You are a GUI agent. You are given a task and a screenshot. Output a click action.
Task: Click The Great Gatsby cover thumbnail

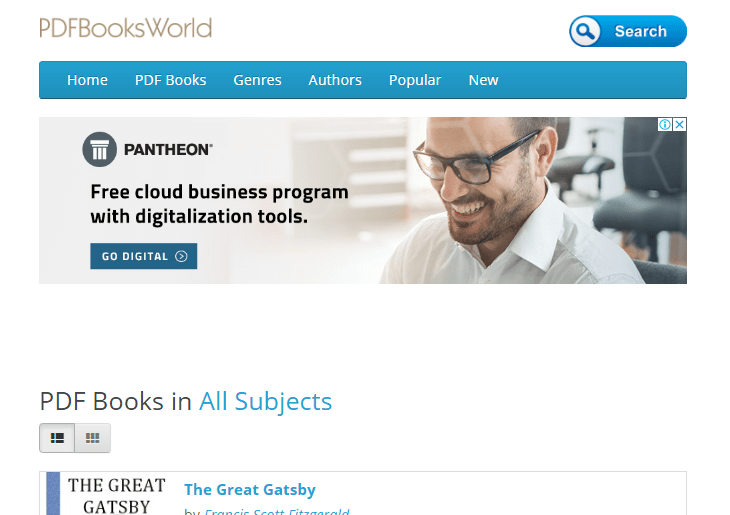tap(106, 495)
